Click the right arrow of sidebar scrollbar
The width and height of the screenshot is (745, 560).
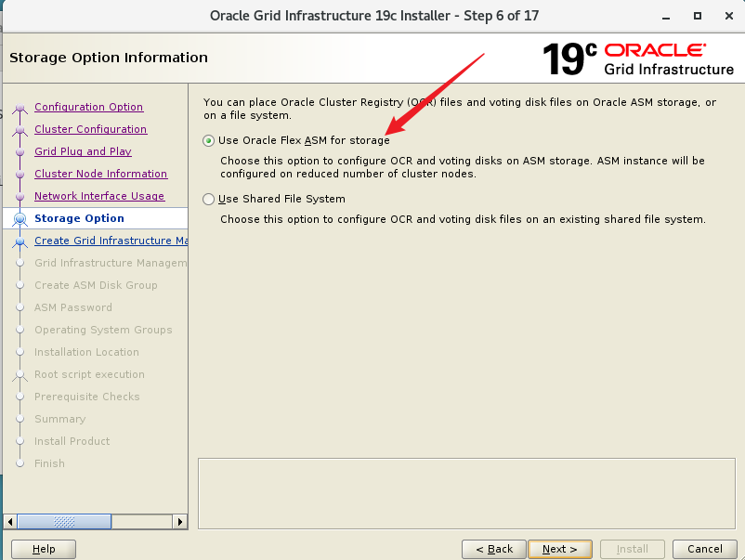coord(179,522)
